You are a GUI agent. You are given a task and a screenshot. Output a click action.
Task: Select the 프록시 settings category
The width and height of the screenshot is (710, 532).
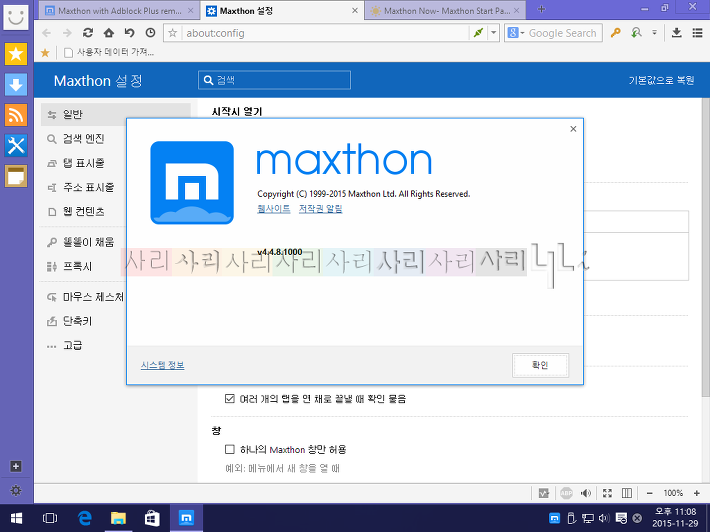tap(77, 266)
